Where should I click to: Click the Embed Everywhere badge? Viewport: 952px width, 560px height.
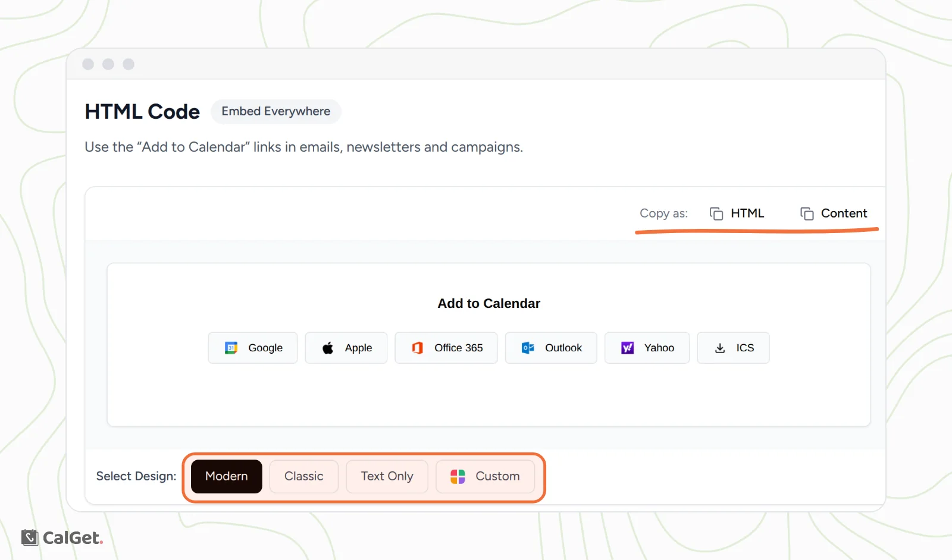(276, 111)
